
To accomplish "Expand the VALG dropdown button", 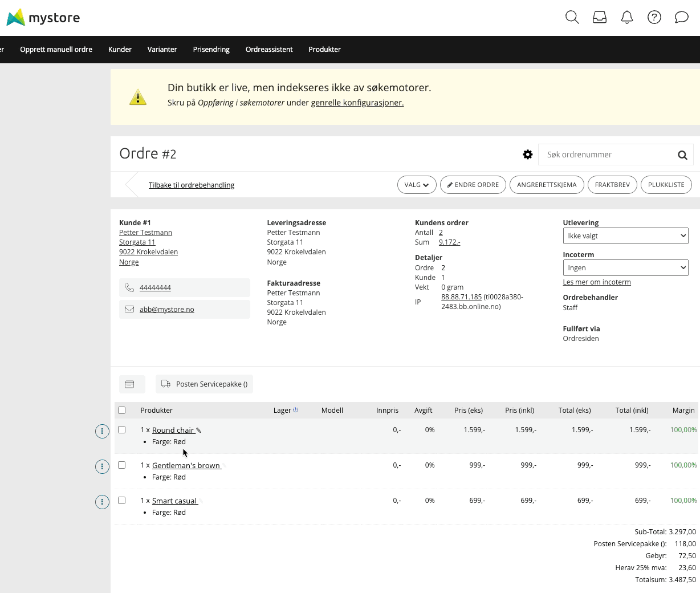I will [417, 185].
